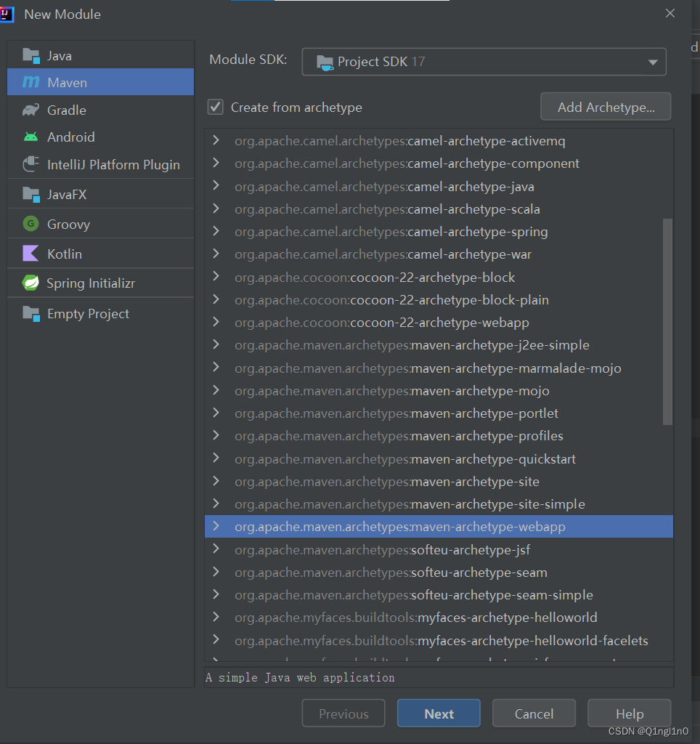
Task: Expand camel-archetype-component entry
Action: click(x=216, y=163)
